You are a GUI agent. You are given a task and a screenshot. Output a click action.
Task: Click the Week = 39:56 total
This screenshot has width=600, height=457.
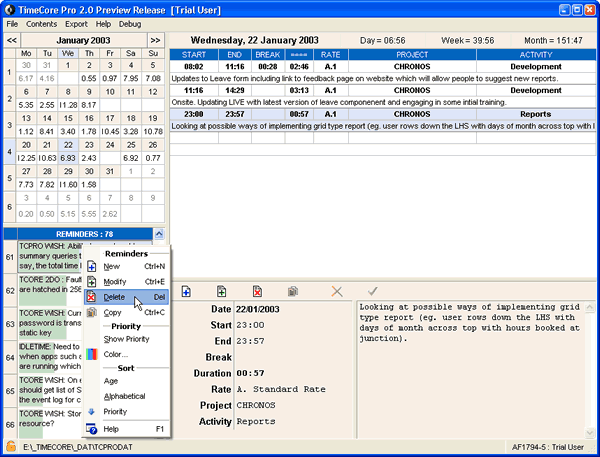(468, 41)
